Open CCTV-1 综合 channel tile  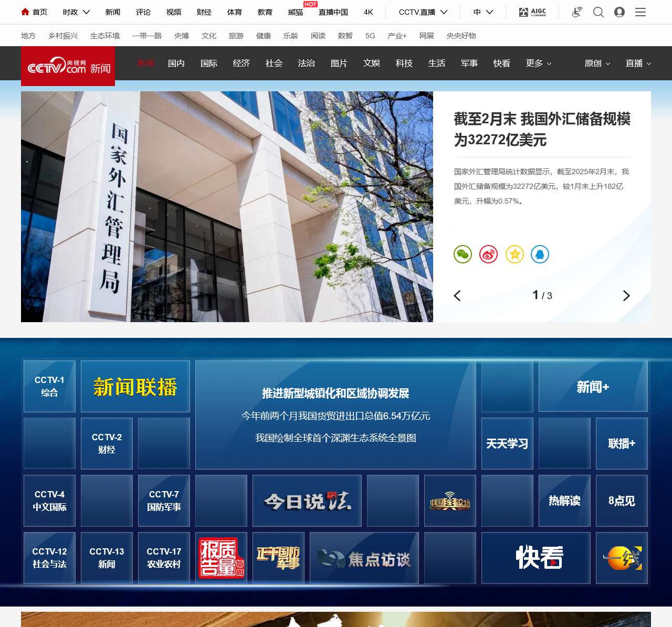pos(49,387)
